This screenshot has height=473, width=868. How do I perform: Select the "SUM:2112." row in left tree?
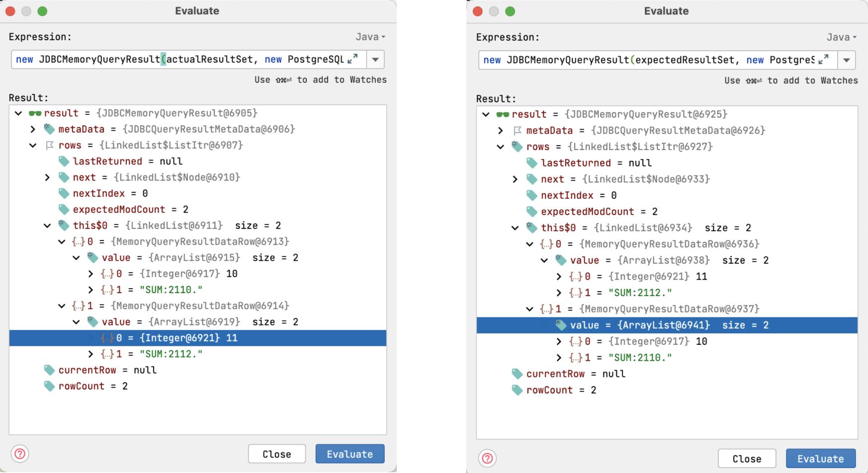click(x=171, y=354)
